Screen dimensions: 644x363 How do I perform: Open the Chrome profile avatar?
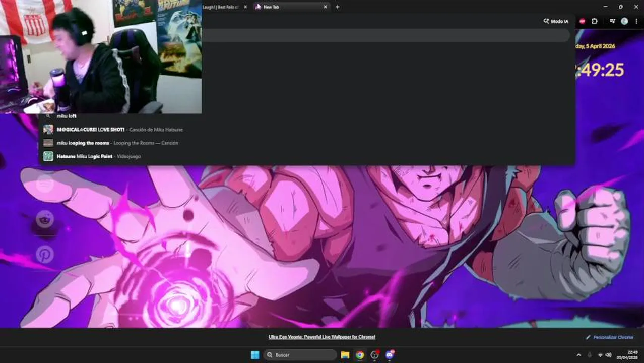point(624,21)
